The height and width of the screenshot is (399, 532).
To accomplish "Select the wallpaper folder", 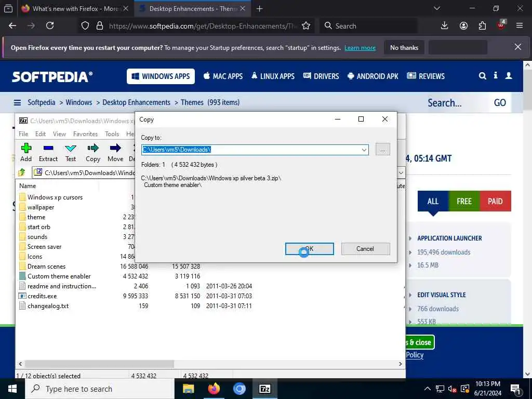I will pos(37,207).
